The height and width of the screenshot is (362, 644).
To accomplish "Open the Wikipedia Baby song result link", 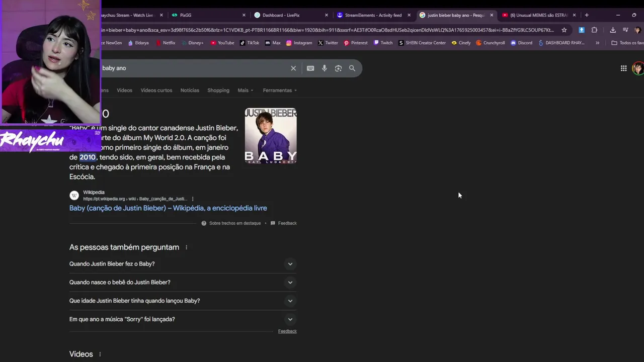I will click(x=168, y=208).
